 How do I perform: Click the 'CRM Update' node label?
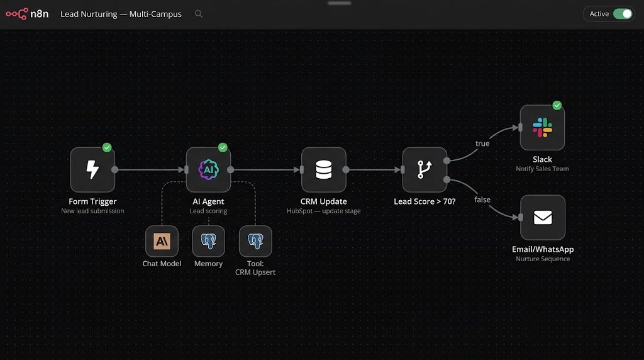tap(324, 201)
